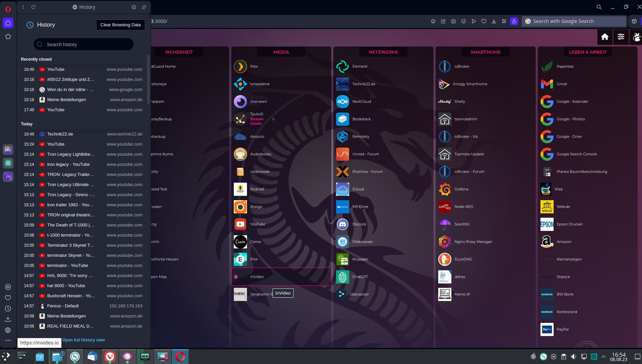Open the InVideo tile
This screenshot has height=364, width=642.
[281, 277]
